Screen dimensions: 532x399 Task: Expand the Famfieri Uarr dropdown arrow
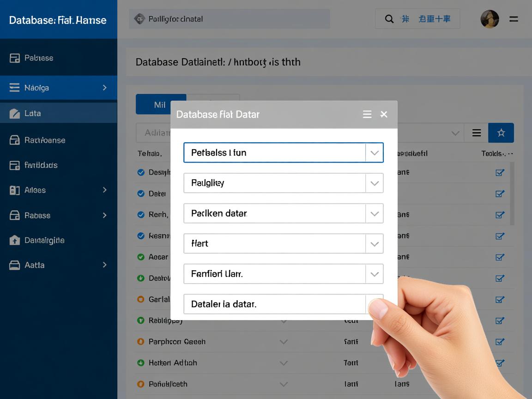click(x=374, y=274)
